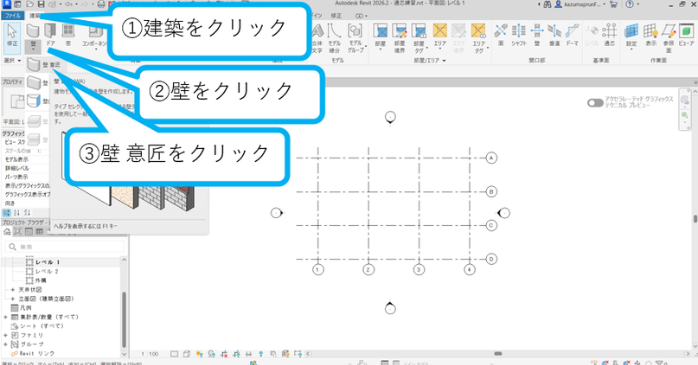Open the kazumaprunF user account dropdown
The height and width of the screenshot is (365, 698).
pos(580,4)
